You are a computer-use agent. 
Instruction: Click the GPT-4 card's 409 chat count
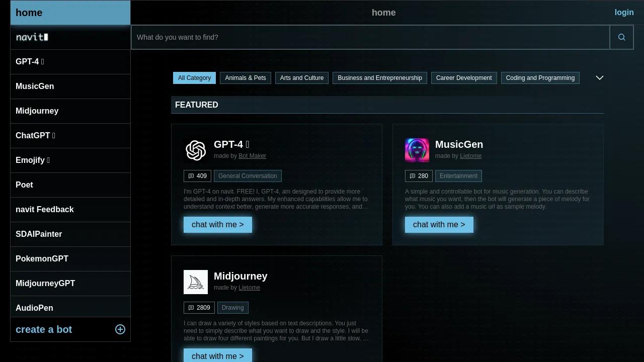pos(197,176)
